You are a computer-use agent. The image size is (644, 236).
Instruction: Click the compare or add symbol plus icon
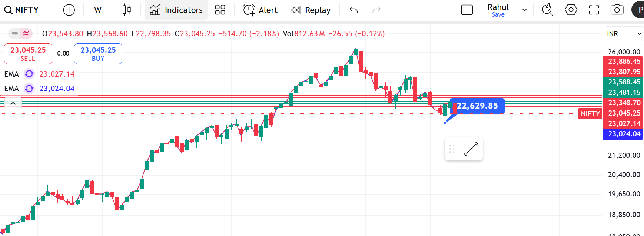coord(69,10)
